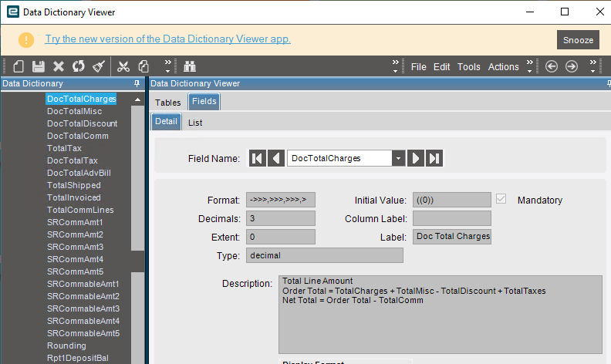
Task: Expand toolbar overflow next to Actions
Action: (x=529, y=66)
